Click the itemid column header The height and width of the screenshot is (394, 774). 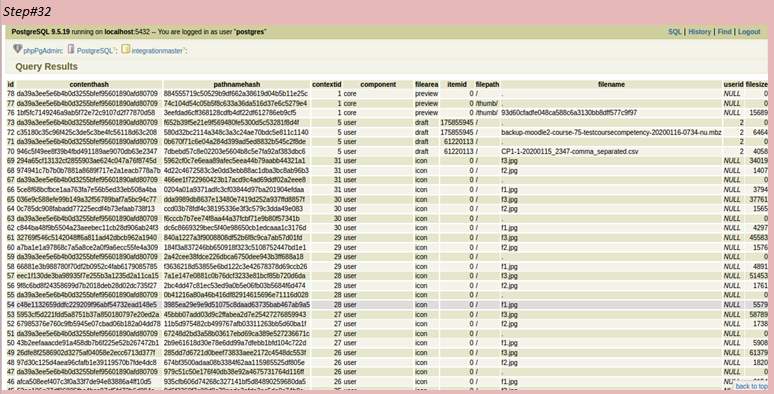point(457,84)
